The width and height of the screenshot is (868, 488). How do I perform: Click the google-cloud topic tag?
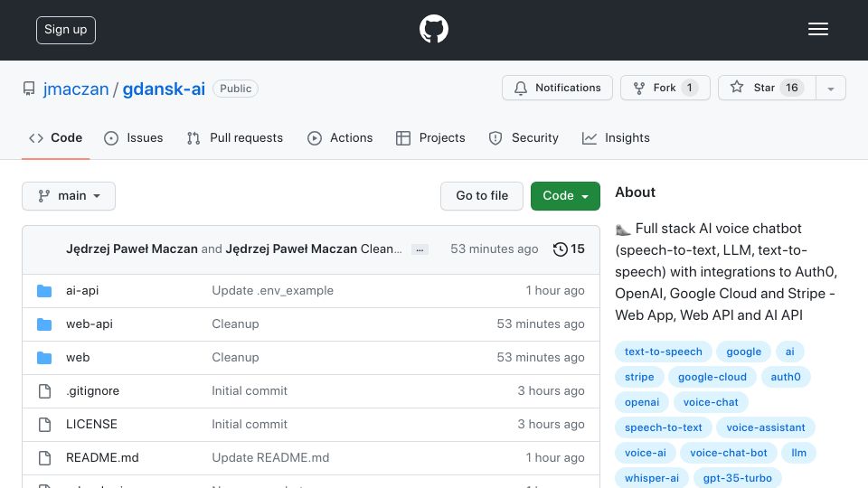pyautogui.click(x=712, y=378)
